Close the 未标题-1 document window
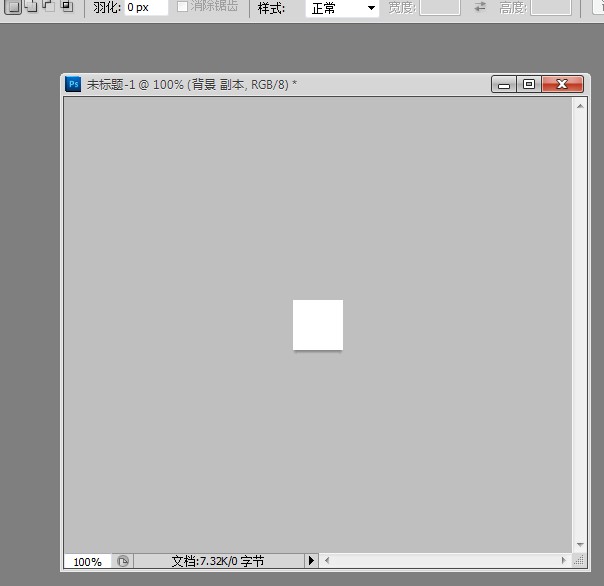 tap(562, 84)
